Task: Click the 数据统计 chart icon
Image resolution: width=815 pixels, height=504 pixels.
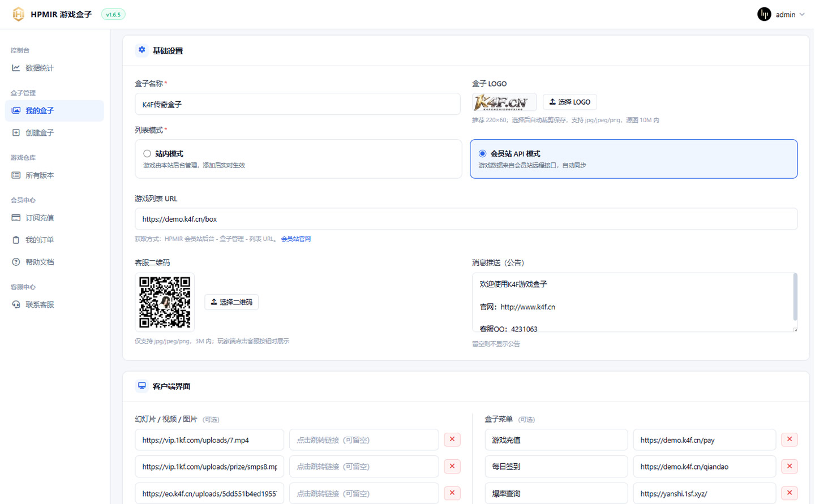Action: coord(16,68)
